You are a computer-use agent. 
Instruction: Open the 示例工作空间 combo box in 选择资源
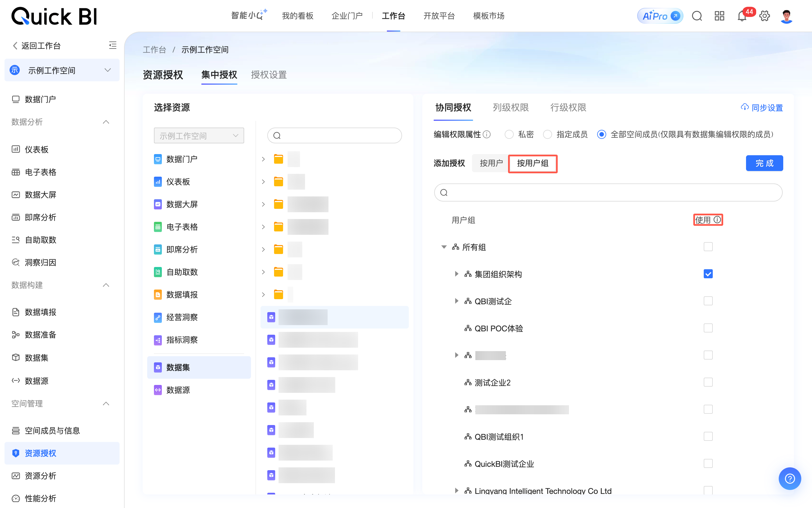coord(199,135)
